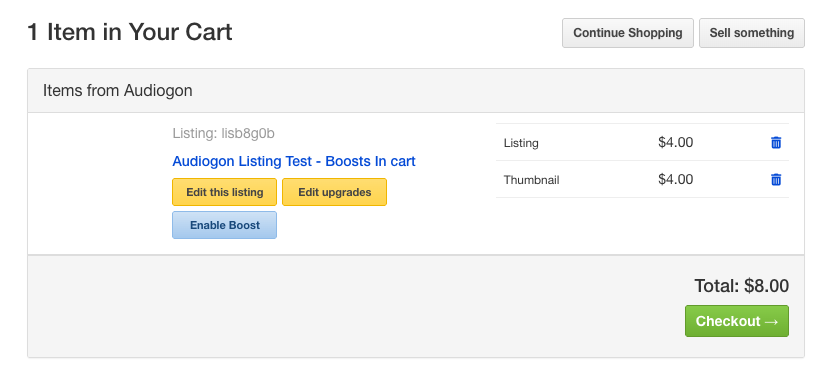Screen dimensions: 827x383
Task: Click the '1 Item in Your Cart' heading
Action: tap(130, 32)
